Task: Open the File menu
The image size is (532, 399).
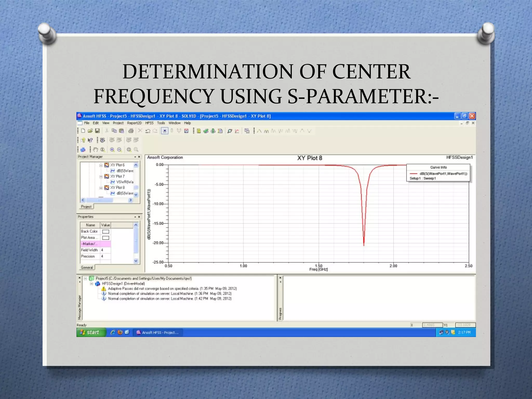Action: [87, 123]
